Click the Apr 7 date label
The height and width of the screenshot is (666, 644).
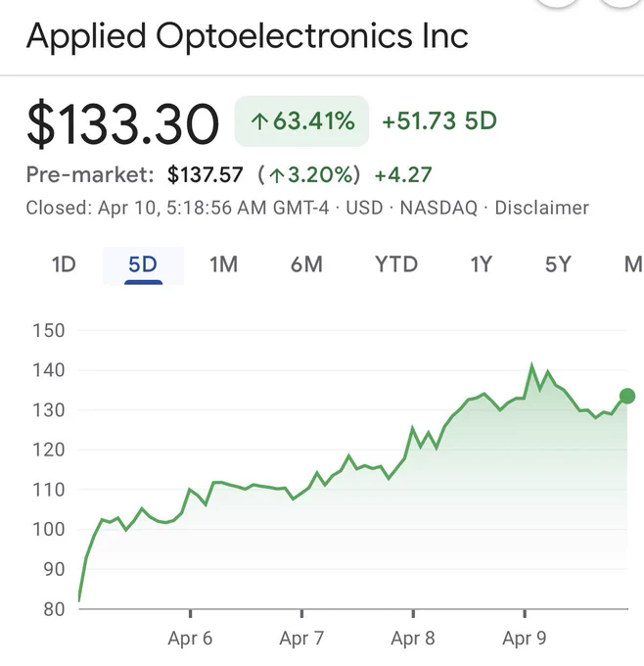pos(301,639)
